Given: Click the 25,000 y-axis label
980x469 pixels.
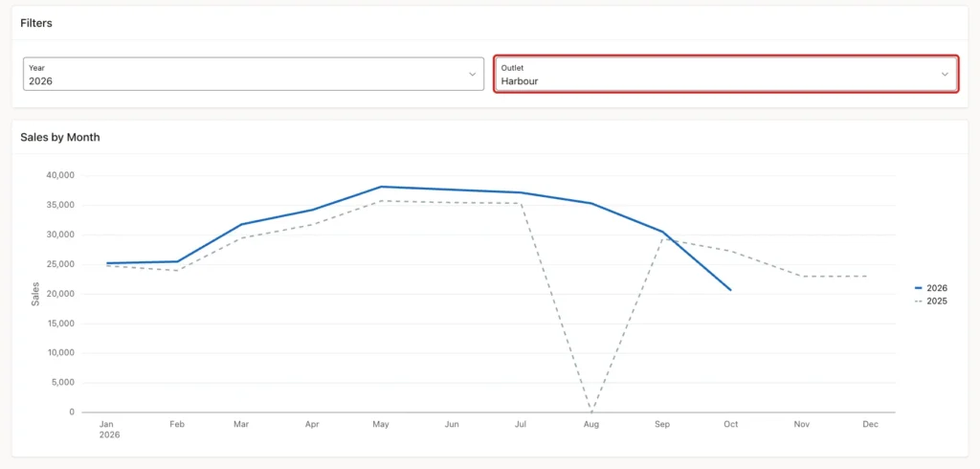Looking at the screenshot, I should (x=60, y=264).
